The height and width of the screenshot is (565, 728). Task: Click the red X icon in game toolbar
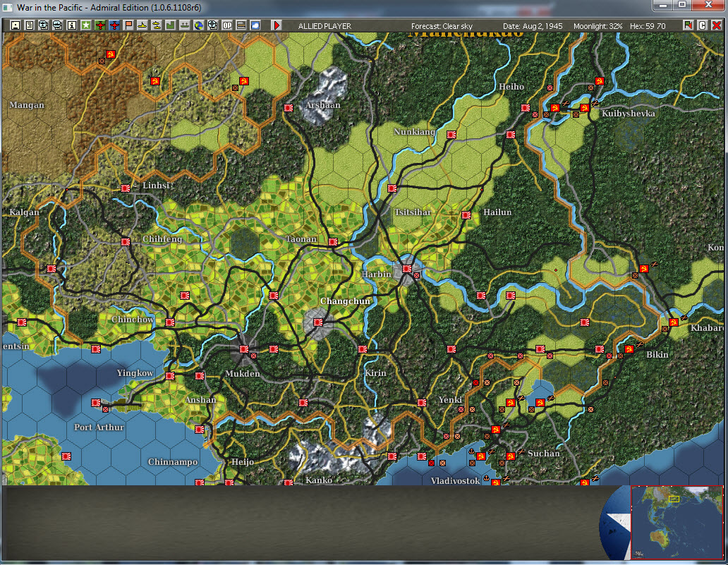[x=717, y=25]
